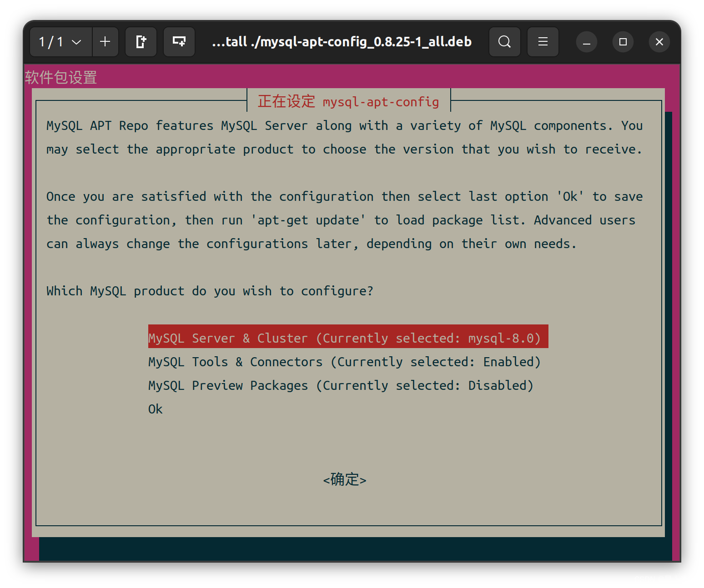Open a new terminal tab with plus icon

tap(105, 42)
